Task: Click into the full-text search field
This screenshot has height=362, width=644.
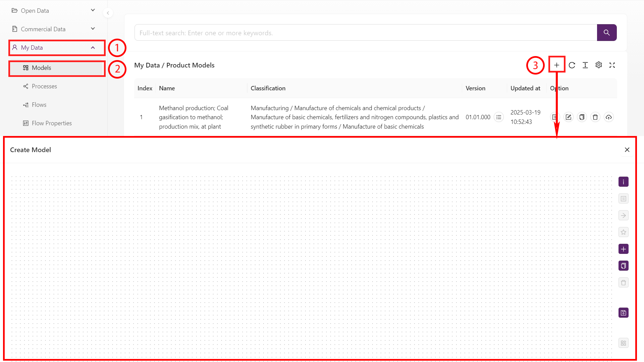Action: (x=366, y=33)
